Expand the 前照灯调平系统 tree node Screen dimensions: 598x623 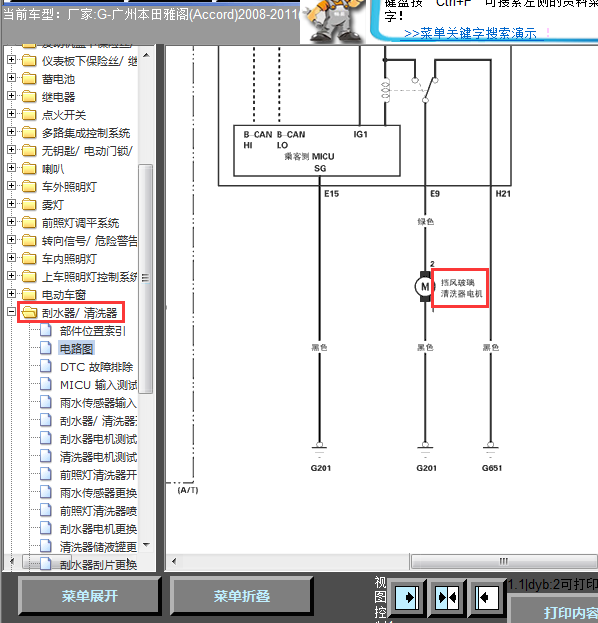[12, 222]
